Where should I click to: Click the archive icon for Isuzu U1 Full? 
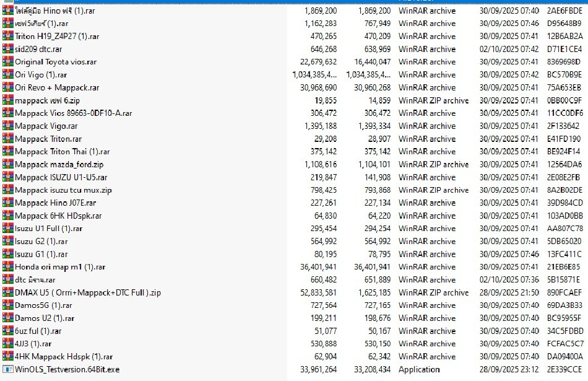click(7, 229)
